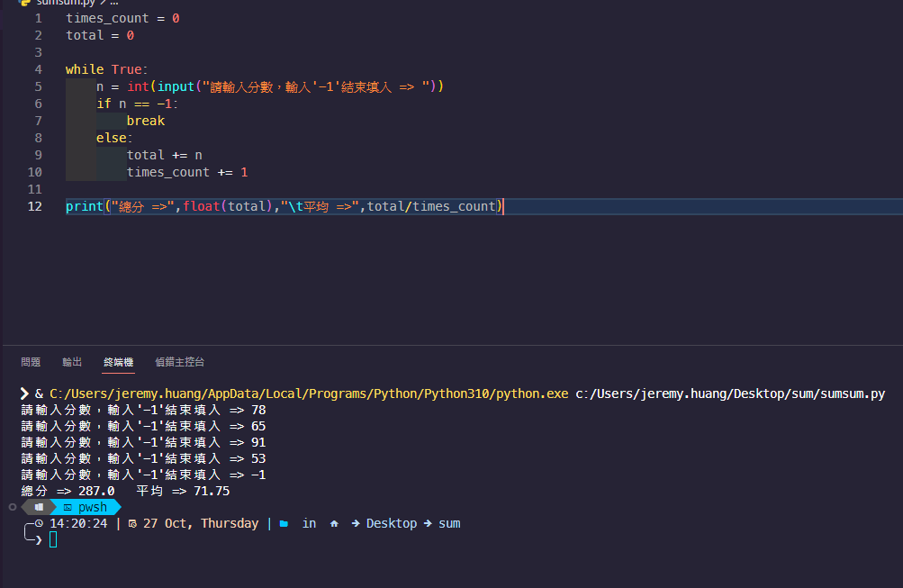Viewport: 903px width, 588px height.
Task: Click the clock icon beside 14:20:24
Action: click(x=39, y=523)
